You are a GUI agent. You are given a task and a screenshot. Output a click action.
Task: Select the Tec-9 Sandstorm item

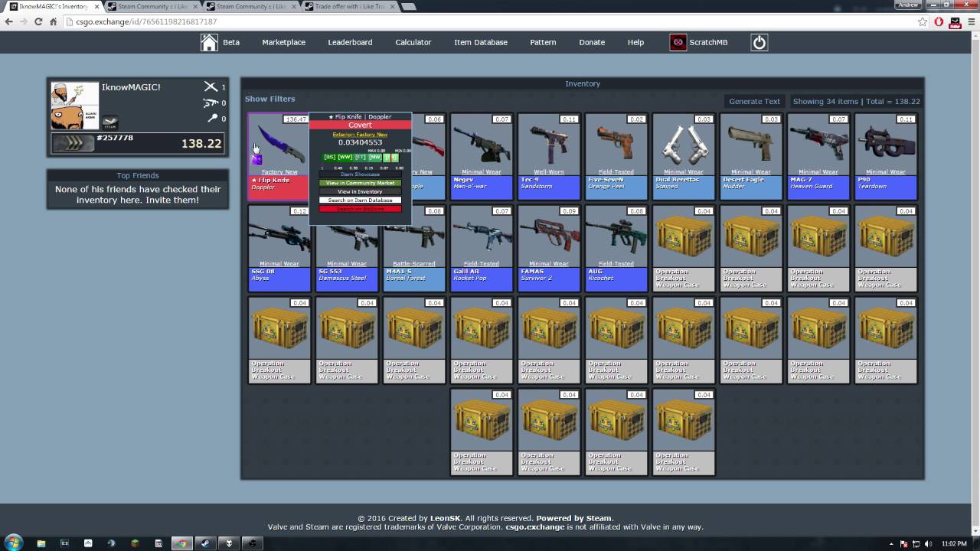[x=548, y=156]
